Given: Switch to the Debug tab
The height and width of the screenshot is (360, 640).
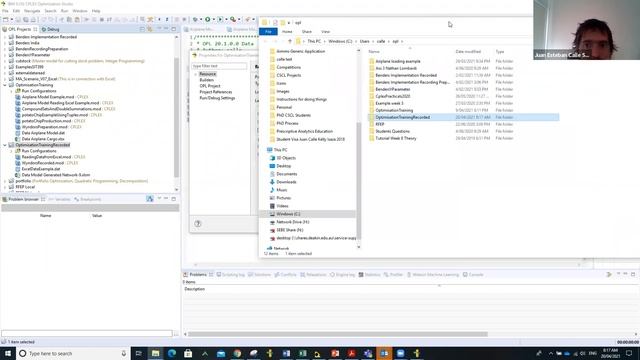Looking at the screenshot, I should [x=51, y=29].
